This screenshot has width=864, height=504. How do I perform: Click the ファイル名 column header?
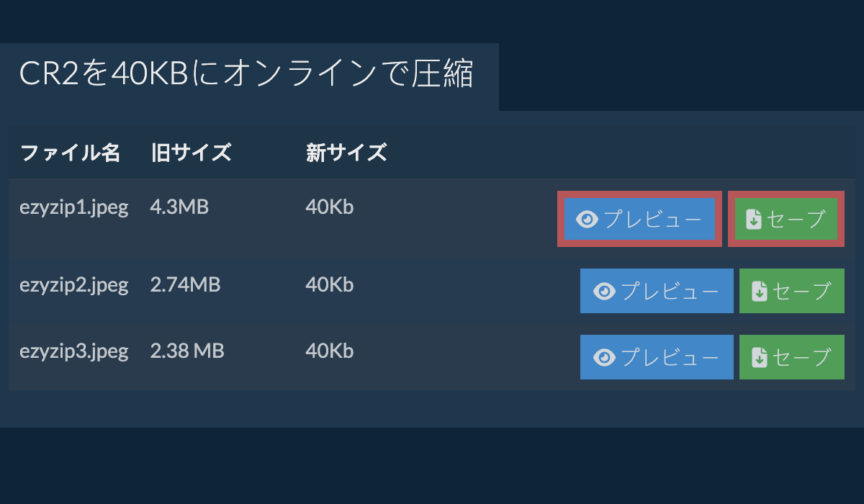[70, 153]
